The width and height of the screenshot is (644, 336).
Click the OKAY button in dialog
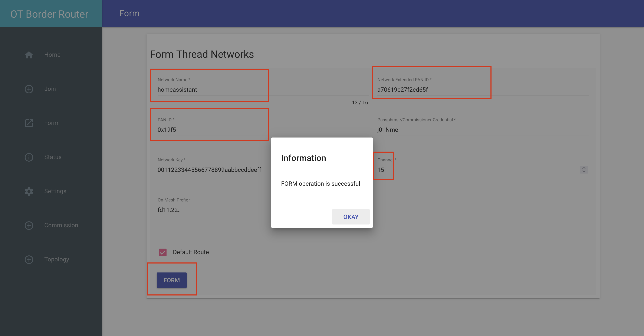[351, 217]
